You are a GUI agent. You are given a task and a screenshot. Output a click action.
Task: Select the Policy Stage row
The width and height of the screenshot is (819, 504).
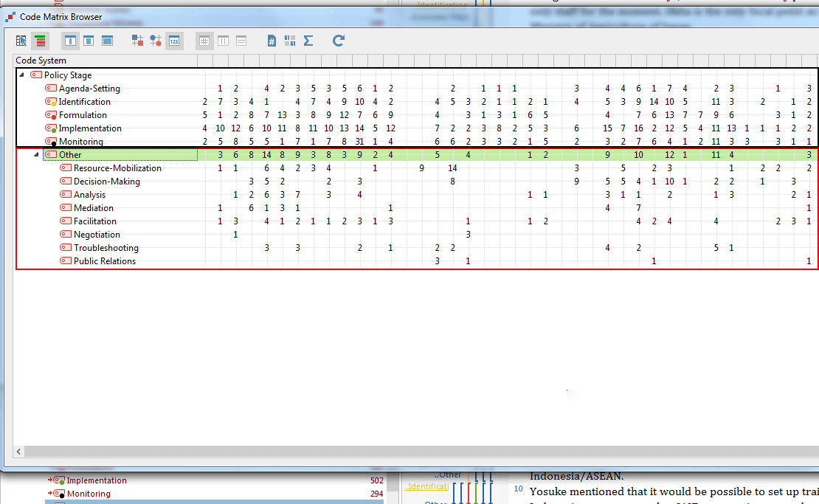68,75
